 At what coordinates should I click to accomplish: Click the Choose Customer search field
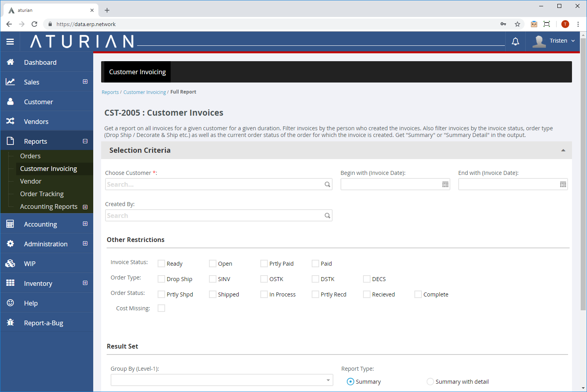point(213,184)
